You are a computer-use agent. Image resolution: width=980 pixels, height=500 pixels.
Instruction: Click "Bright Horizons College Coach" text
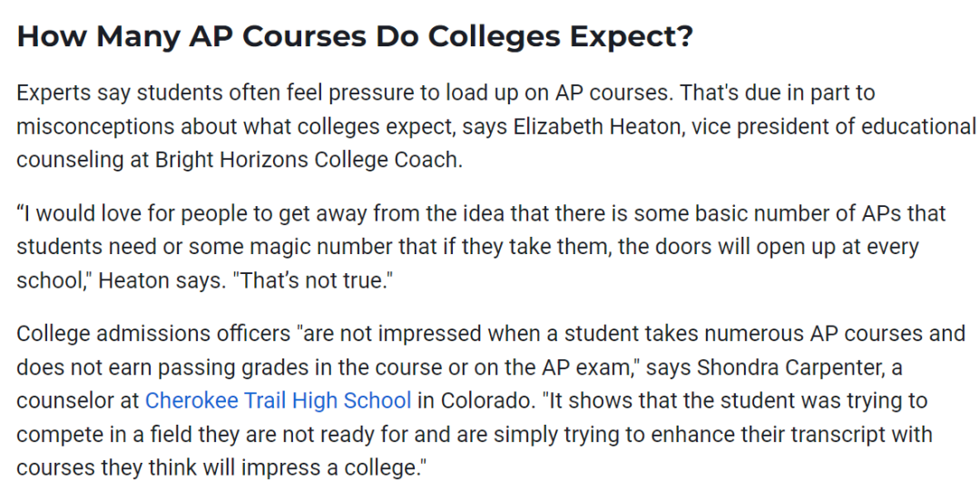tap(308, 160)
